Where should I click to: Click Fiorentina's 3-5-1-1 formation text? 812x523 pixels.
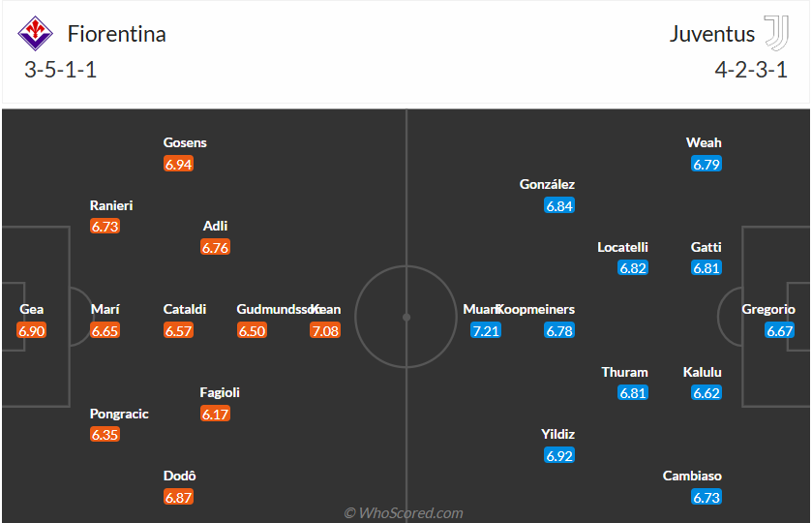pos(60,70)
